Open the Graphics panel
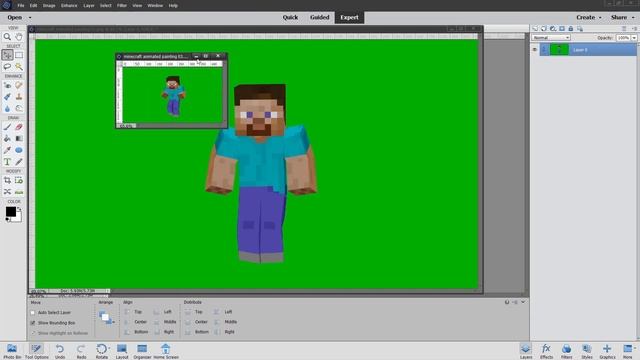Screen dimensions: 640x360 tap(607, 351)
